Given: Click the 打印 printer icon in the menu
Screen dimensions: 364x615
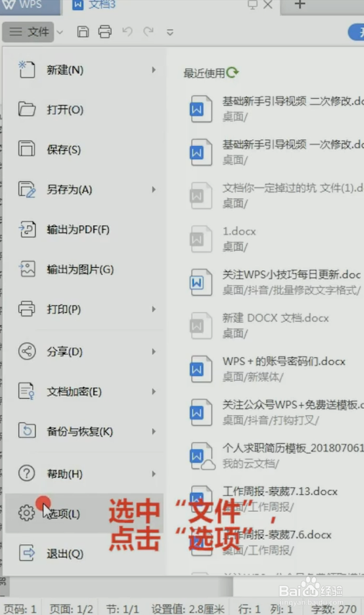Looking at the screenshot, I should pyautogui.click(x=27, y=308).
